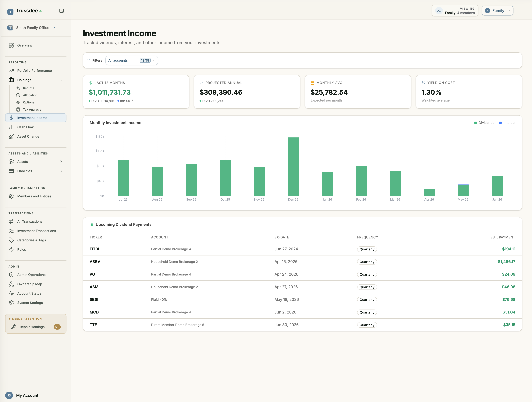Image resolution: width=532 pixels, height=402 pixels.
Task: Open Account Status activity icon
Action: (x=11, y=293)
